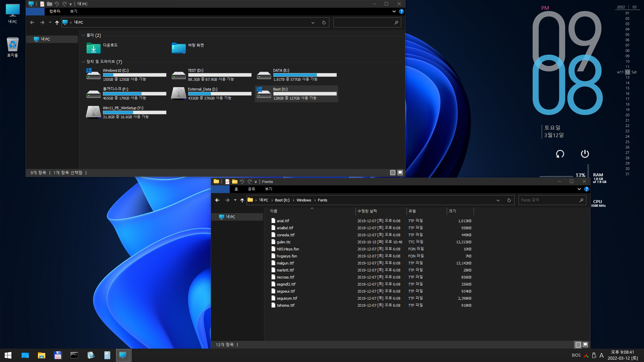This screenshot has width=644, height=362.
Task: Select the Boot (X:) drive
Action: coord(297,94)
